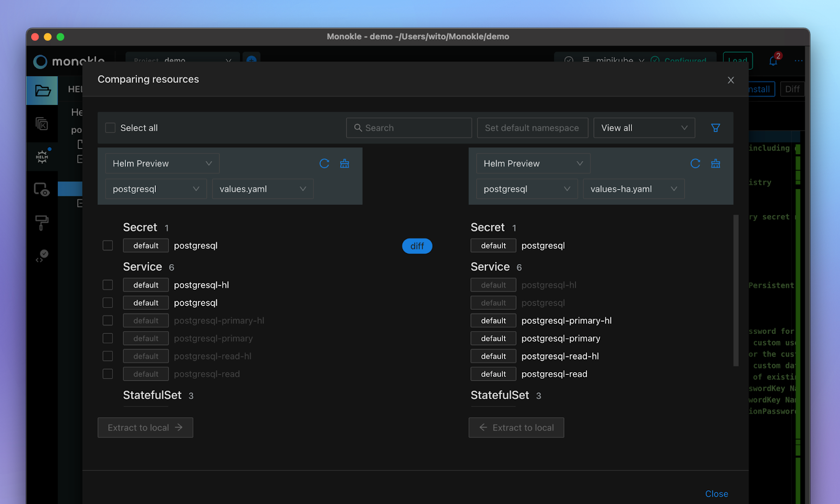This screenshot has height=504, width=840.
Task: Open right postgresql chart dropdown
Action: tap(527, 189)
